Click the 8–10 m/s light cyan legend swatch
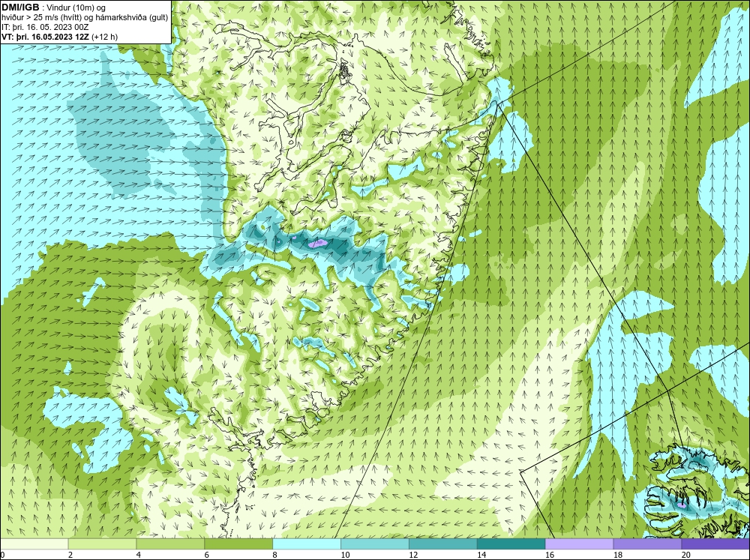This screenshot has height=560, width=750. [307, 544]
